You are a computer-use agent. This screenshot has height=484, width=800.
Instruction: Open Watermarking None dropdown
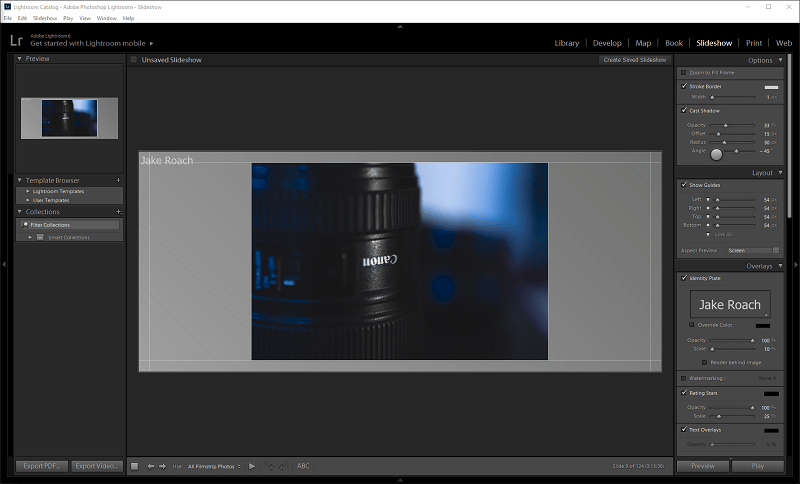click(x=767, y=378)
